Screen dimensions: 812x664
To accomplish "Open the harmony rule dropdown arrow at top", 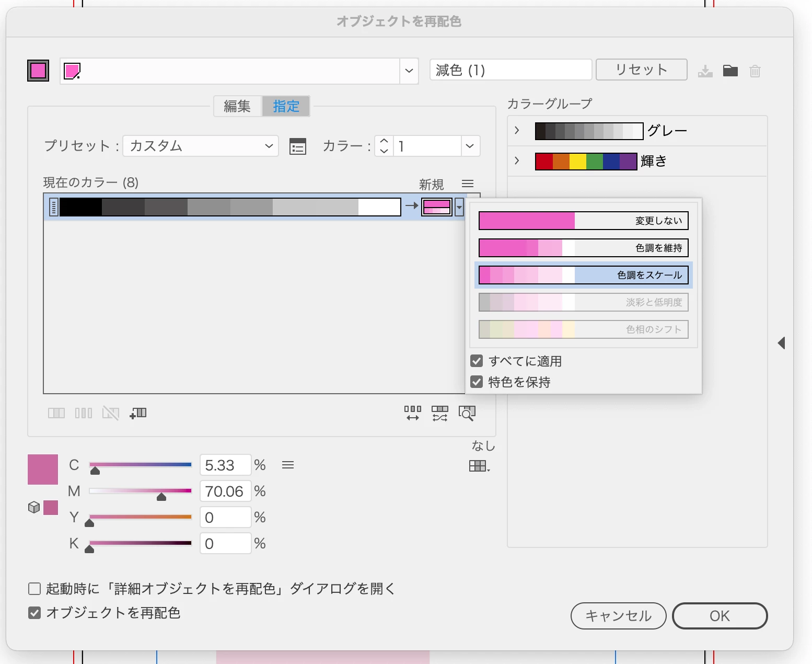I will point(409,71).
